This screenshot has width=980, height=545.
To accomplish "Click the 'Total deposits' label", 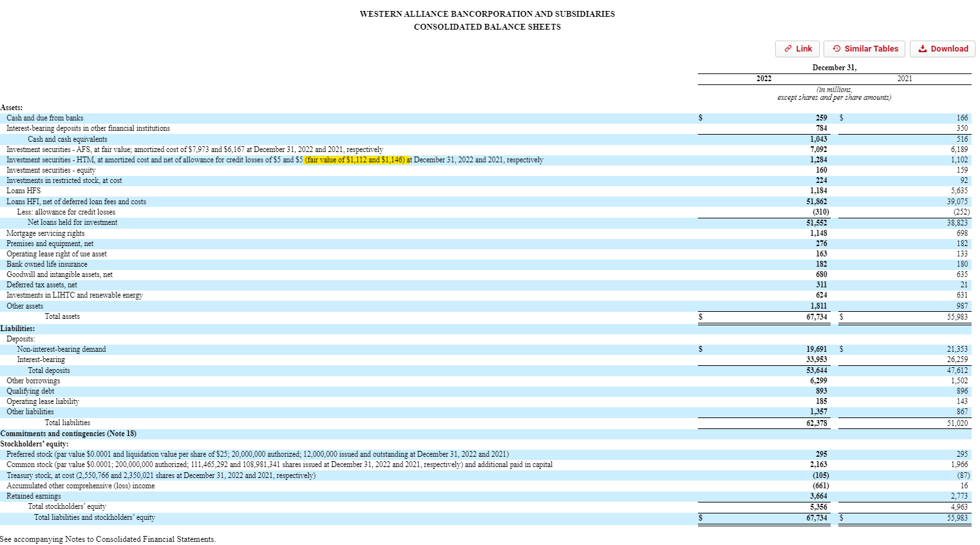I will (x=49, y=370).
